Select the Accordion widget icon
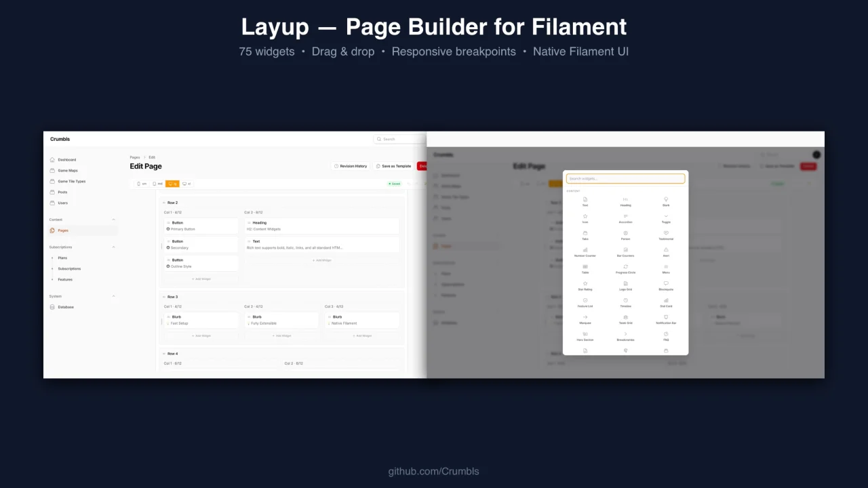The image size is (868, 488). click(x=624, y=220)
